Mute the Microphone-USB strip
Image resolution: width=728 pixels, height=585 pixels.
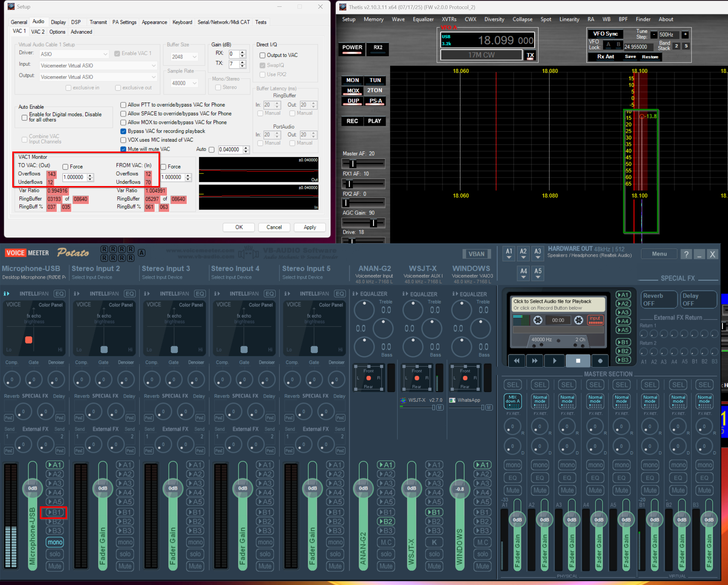pyautogui.click(x=55, y=566)
